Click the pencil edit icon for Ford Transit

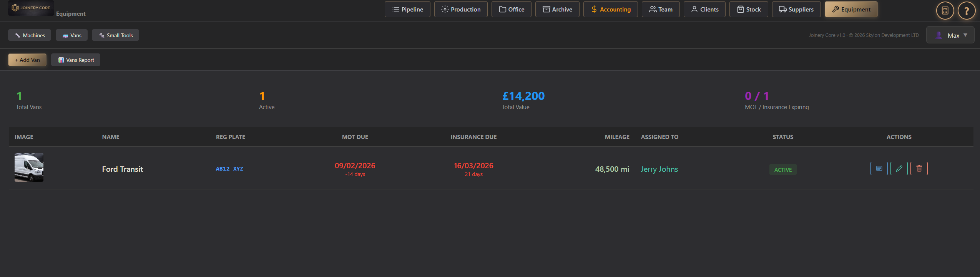pos(899,169)
